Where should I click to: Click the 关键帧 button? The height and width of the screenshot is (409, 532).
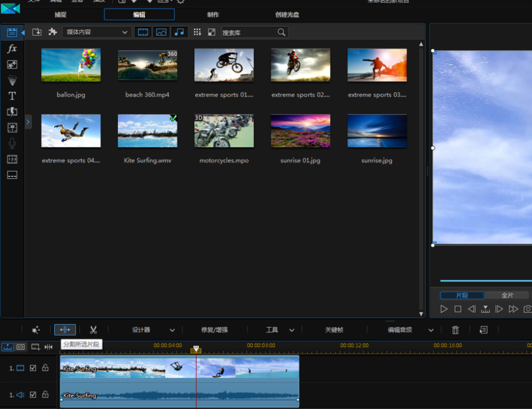[334, 330]
